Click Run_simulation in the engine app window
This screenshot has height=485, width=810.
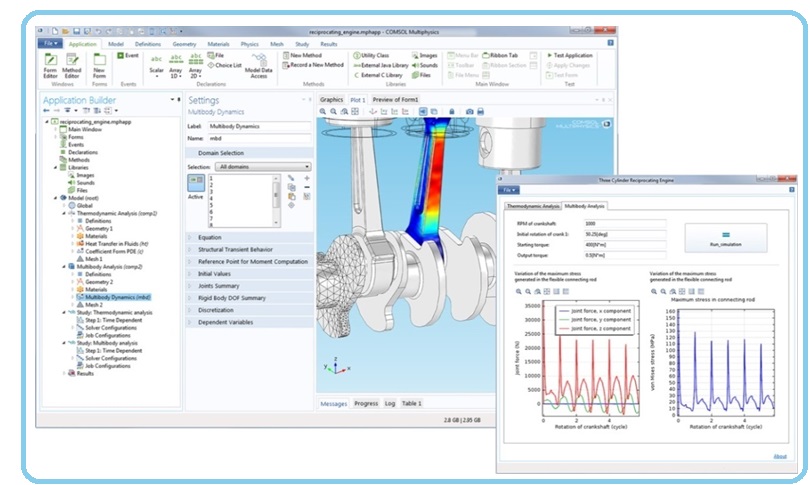pyautogui.click(x=725, y=238)
